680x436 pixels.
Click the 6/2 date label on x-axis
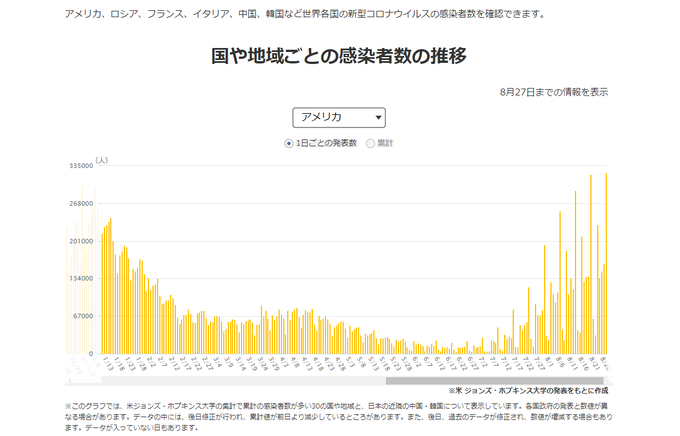pos(416,362)
